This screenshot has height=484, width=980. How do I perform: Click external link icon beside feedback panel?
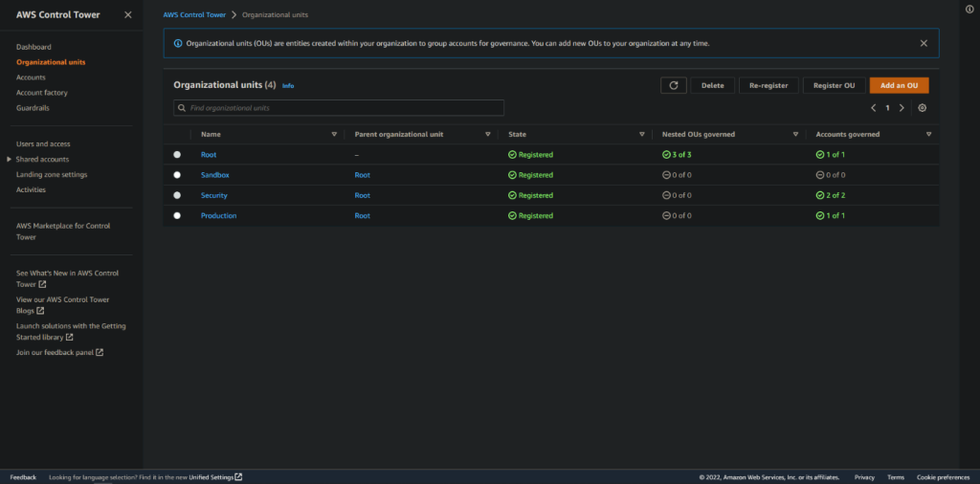[x=100, y=352]
